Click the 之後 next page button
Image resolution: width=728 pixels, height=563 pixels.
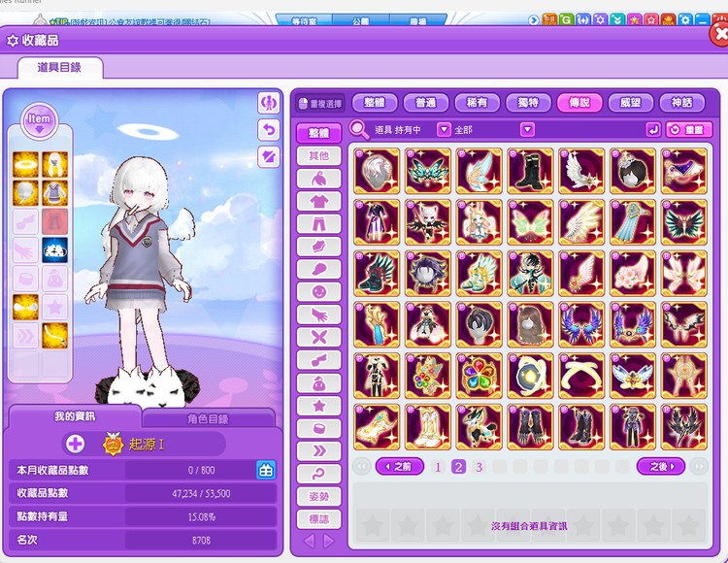[660, 467]
